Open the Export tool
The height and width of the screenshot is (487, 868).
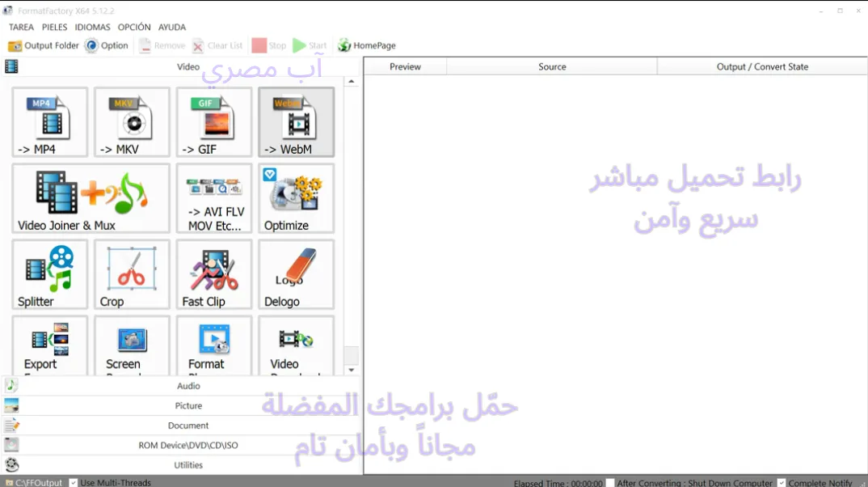(x=50, y=345)
